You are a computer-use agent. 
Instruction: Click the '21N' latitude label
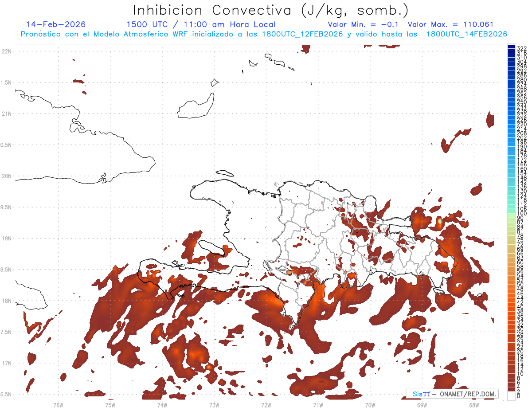click(7, 114)
